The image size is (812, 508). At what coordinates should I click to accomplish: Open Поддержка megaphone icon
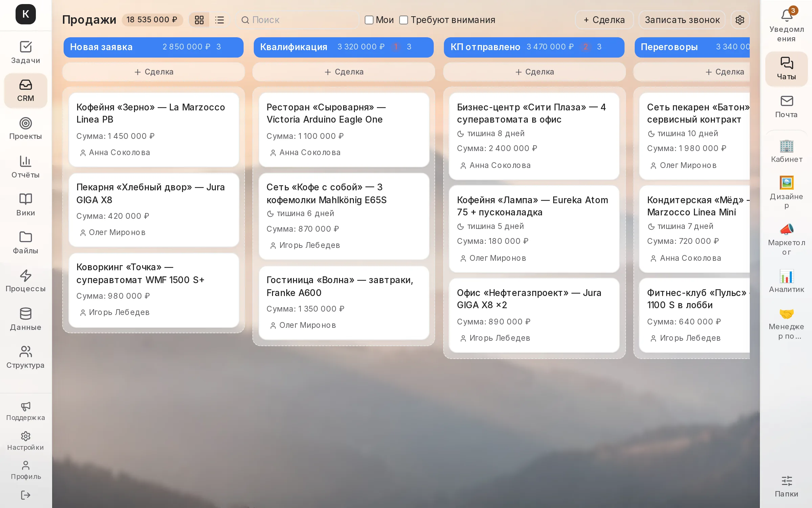(x=26, y=411)
